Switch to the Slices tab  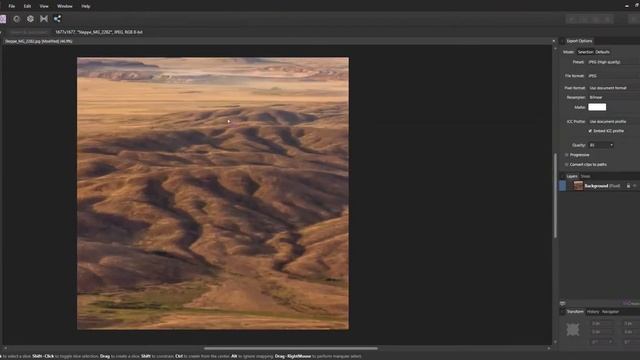point(585,176)
